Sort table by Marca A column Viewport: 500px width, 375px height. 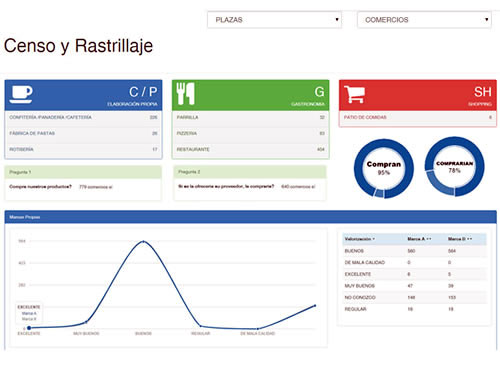[x=419, y=239]
